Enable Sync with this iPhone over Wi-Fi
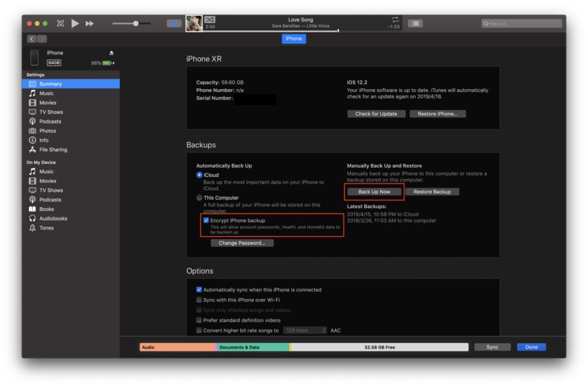 pos(199,299)
